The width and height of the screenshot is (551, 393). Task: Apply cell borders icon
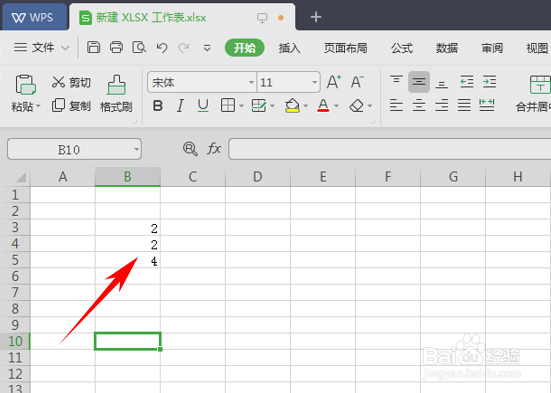(x=228, y=105)
